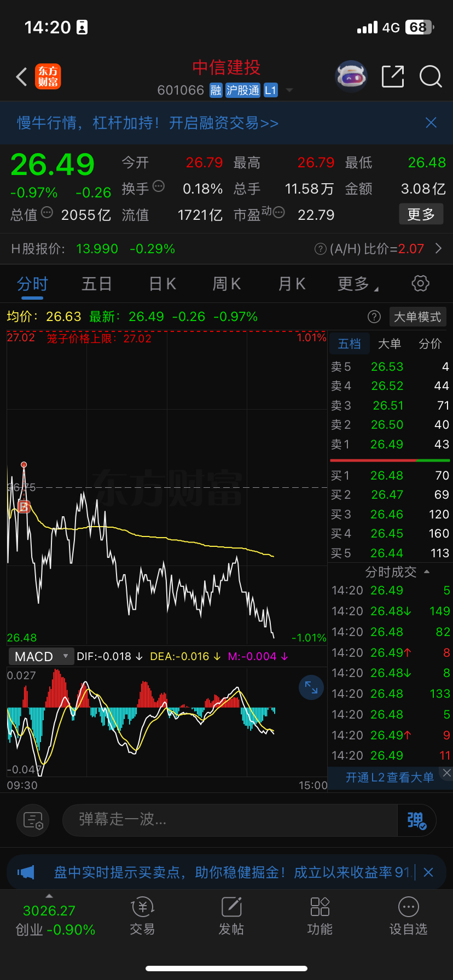Tap the megaphone announcement icon
This screenshot has height=980, width=453.
(26, 872)
